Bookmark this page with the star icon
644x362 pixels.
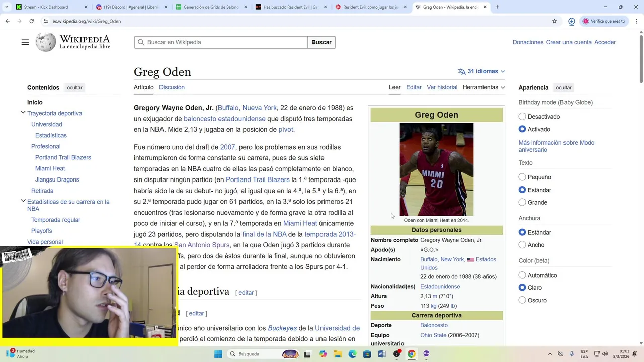(x=554, y=21)
